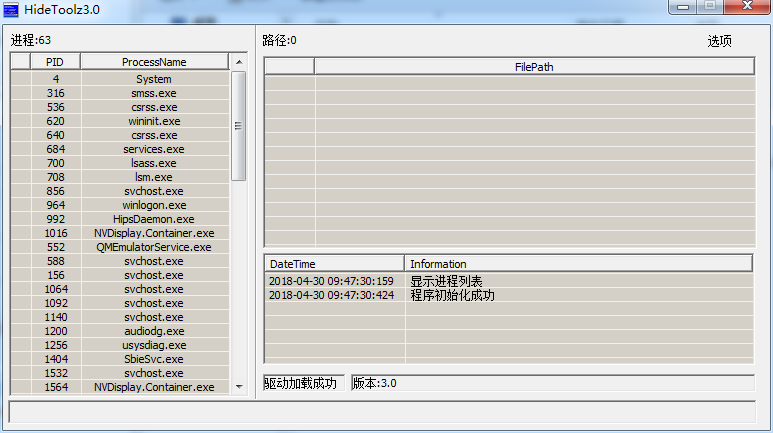This screenshot has width=773, height=433.
Task: Select the HipsDaemon.exe process
Action: tap(154, 219)
